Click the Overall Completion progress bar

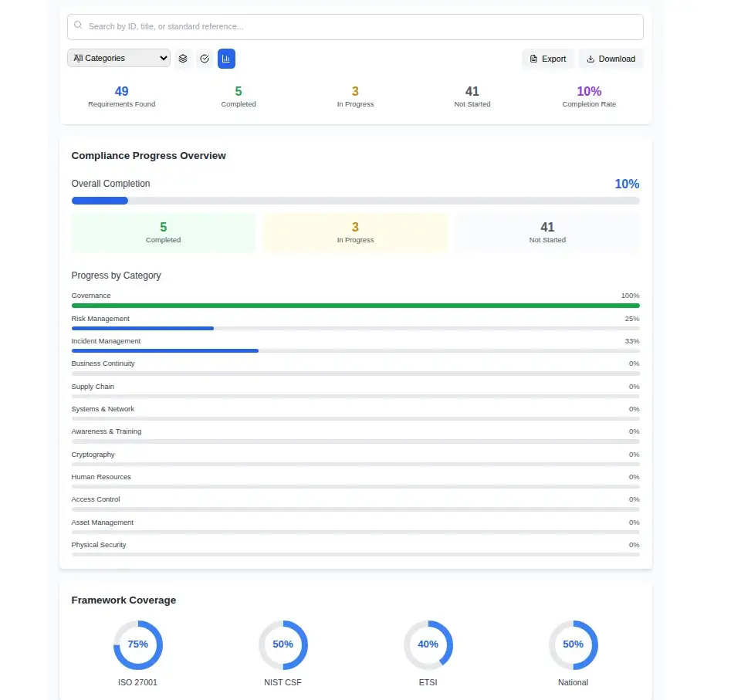355,201
